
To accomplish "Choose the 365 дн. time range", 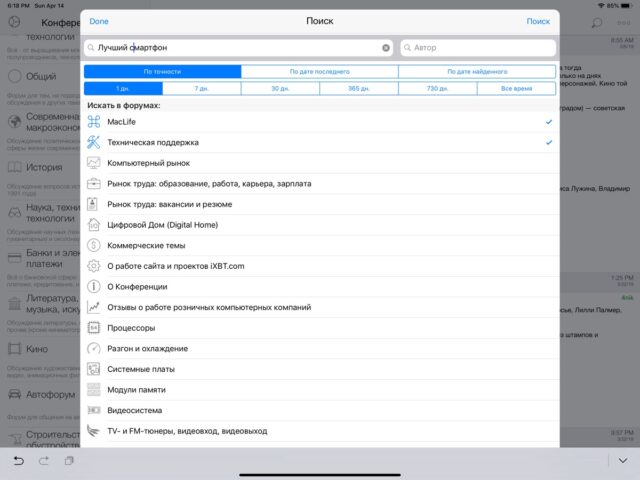I will [x=359, y=88].
